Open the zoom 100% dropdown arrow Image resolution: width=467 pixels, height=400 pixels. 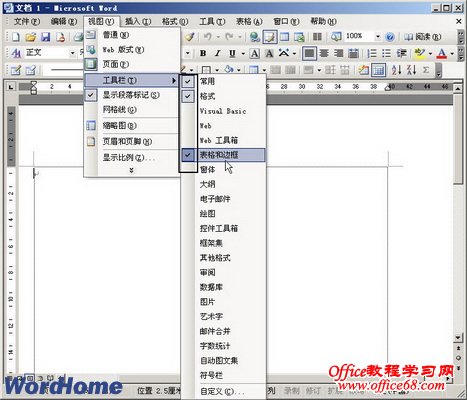click(x=378, y=36)
